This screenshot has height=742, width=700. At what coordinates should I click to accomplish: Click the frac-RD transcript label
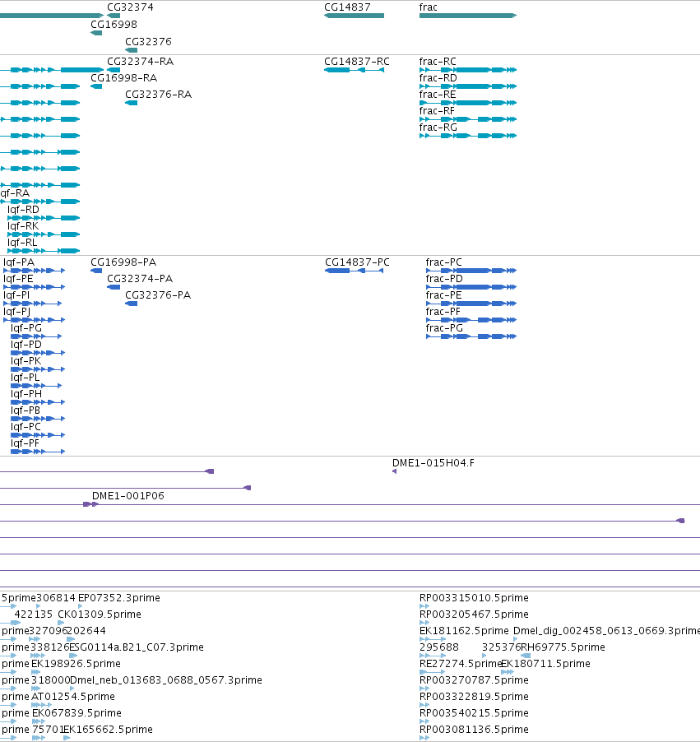(x=438, y=77)
